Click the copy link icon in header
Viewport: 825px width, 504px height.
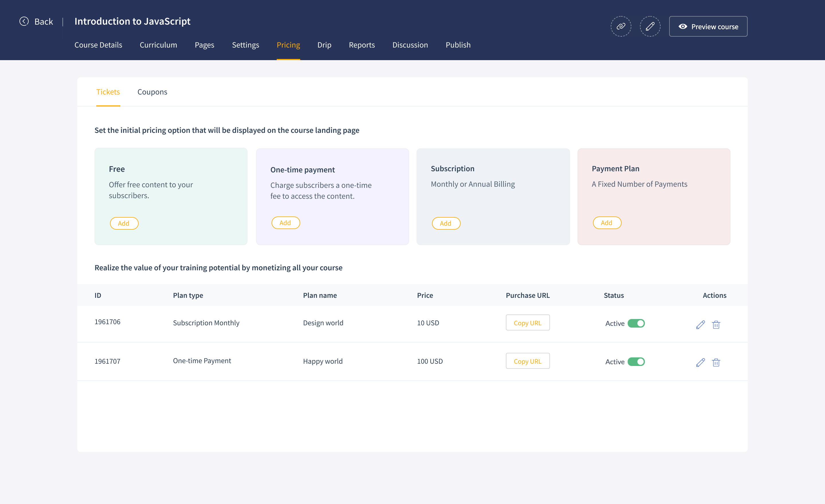(621, 26)
